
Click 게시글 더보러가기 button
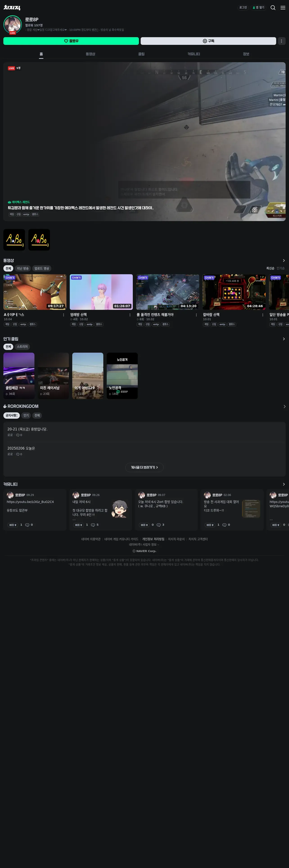pyautogui.click(x=144, y=467)
